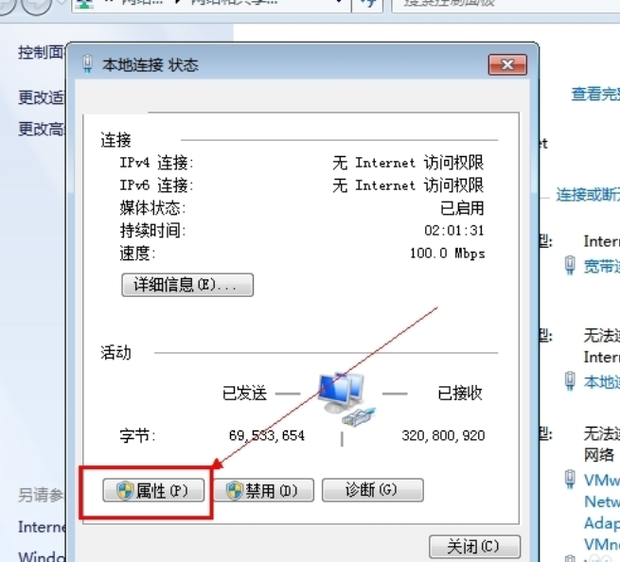Click the received bytes value 320,800,920
This screenshot has height=562, width=620.
pos(443,435)
